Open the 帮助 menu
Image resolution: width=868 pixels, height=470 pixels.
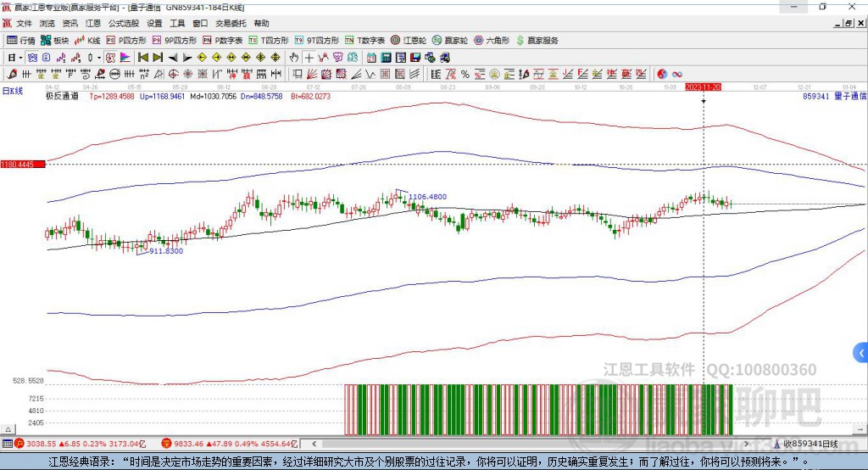[x=261, y=23]
